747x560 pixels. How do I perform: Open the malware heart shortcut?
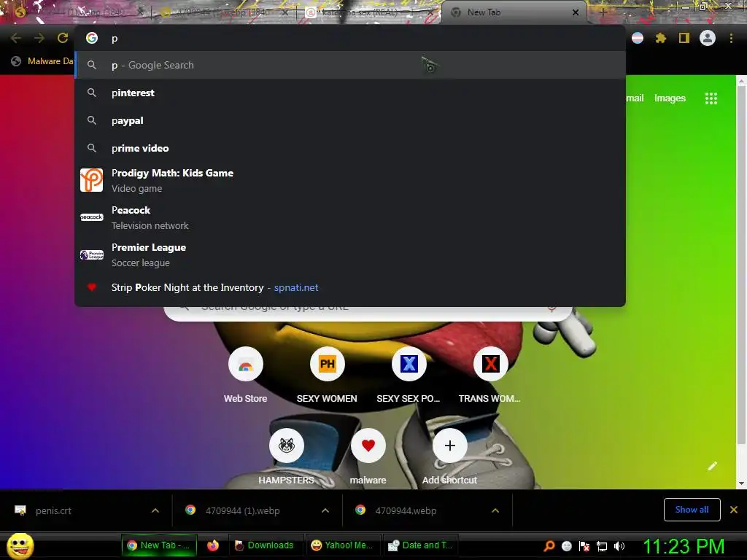[368, 446]
